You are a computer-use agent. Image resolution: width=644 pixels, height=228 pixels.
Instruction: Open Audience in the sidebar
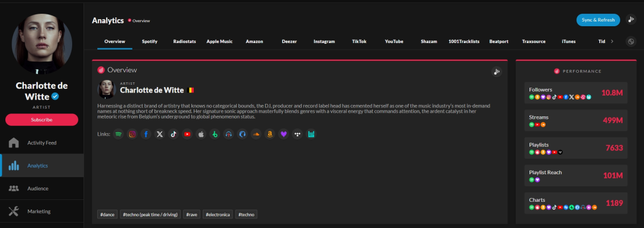tap(42, 189)
